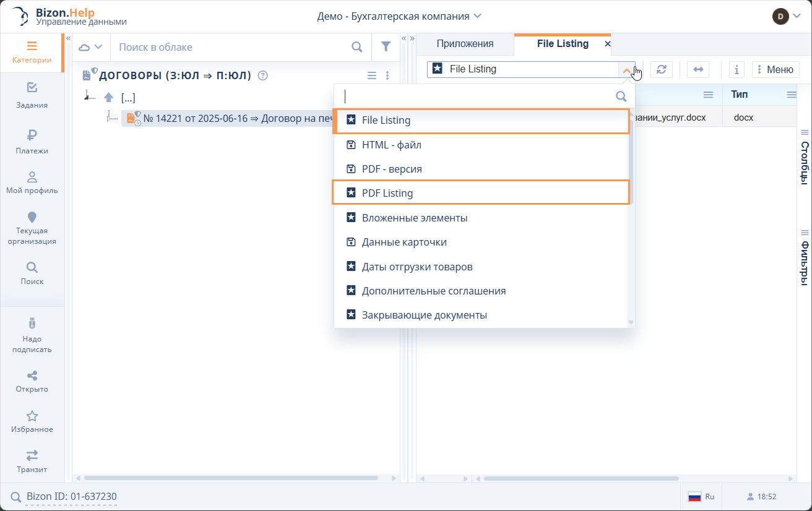This screenshot has width=812, height=511.
Task: Collapse the File Listing dropdown chevron
Action: 627,70
